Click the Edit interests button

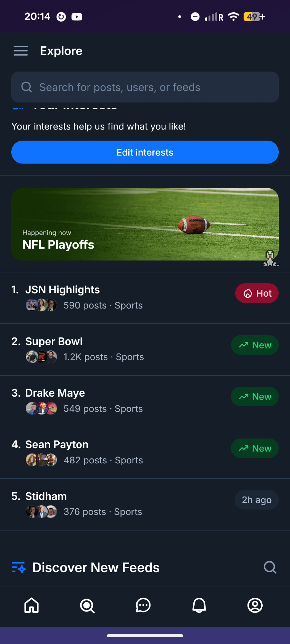pos(145,152)
